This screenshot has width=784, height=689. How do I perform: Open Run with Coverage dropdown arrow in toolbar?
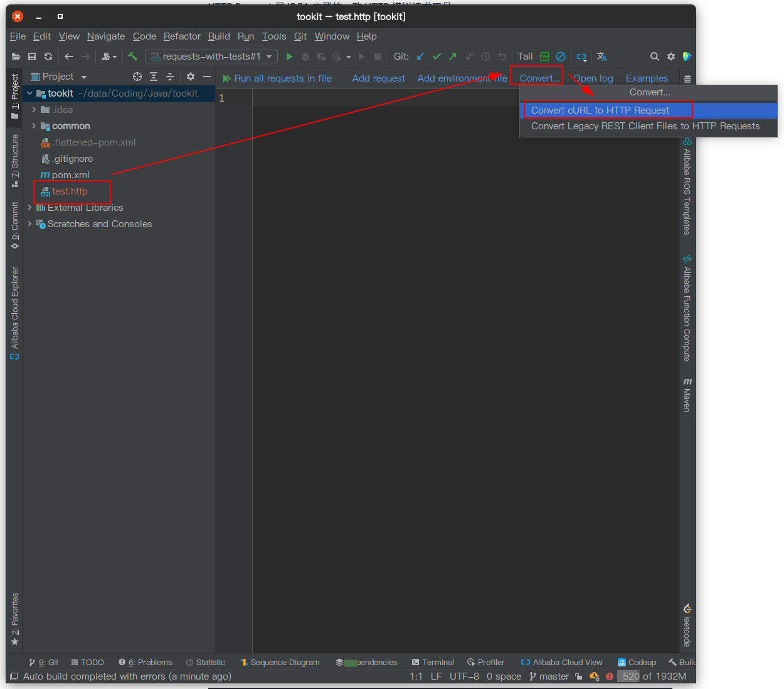(349, 56)
